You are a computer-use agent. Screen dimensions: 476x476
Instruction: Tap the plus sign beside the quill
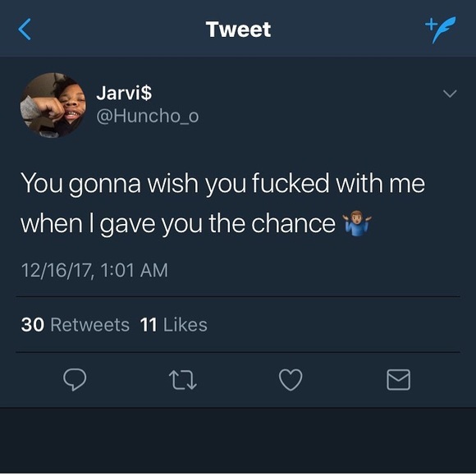click(x=431, y=25)
